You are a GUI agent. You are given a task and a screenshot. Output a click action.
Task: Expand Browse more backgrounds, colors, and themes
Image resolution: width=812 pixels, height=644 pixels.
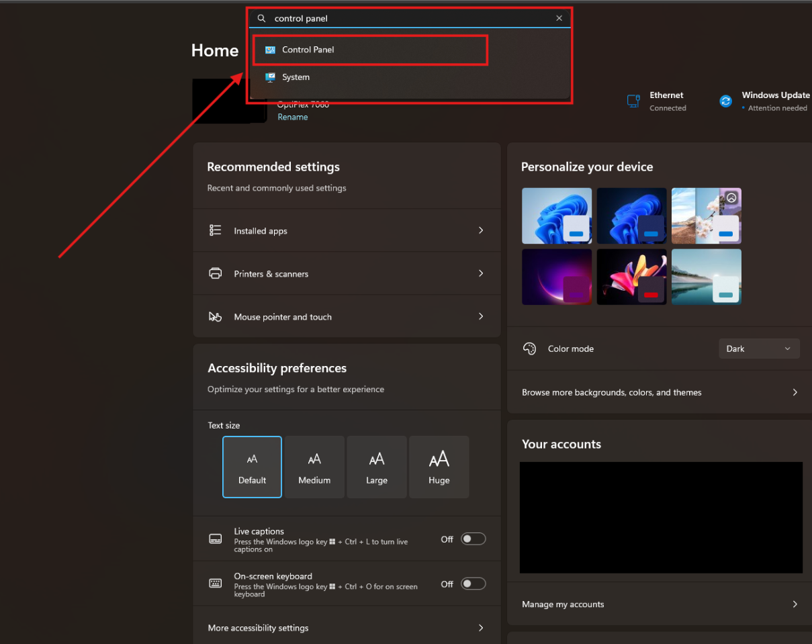[795, 392]
